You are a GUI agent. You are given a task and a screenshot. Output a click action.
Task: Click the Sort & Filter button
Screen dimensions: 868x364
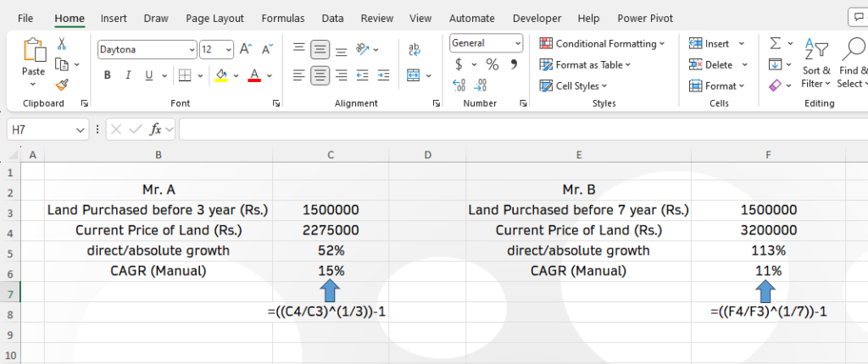(x=816, y=63)
